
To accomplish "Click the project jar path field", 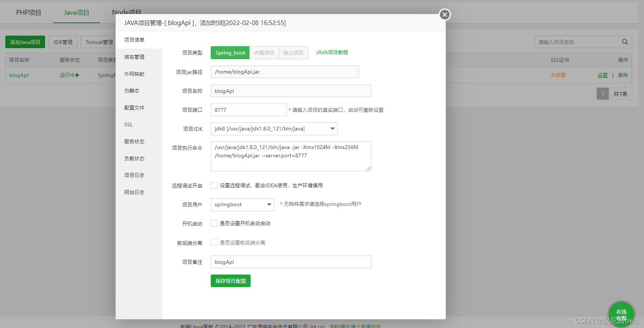I will click(x=285, y=72).
